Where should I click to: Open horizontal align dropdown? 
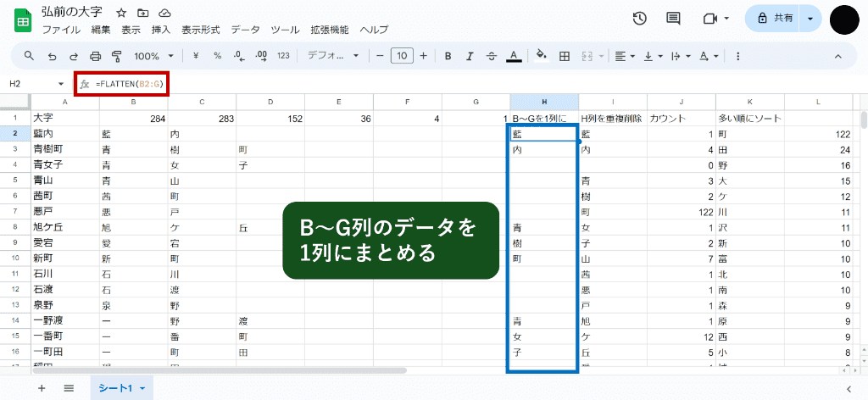click(625, 56)
